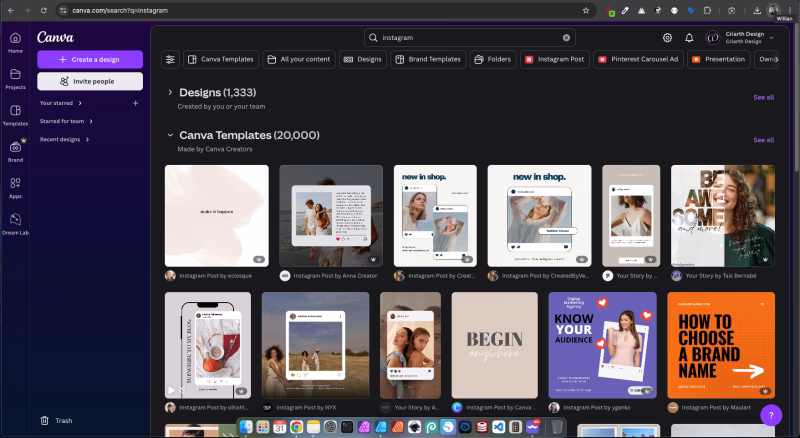800x438 pixels.
Task: Open 'Instagram Post by eclosque' label
Action: tap(215, 276)
